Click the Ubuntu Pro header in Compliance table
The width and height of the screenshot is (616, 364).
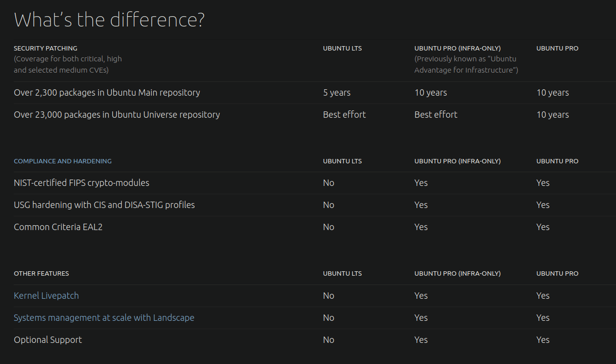[x=557, y=161]
